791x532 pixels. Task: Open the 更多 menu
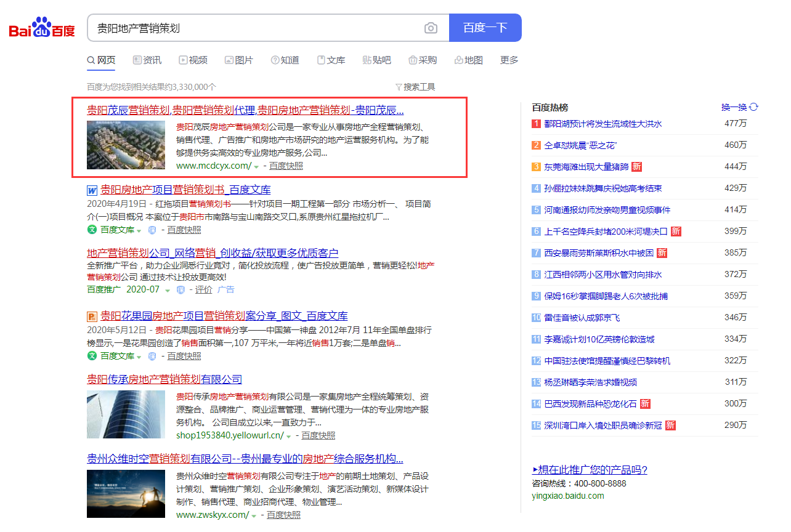(x=509, y=60)
